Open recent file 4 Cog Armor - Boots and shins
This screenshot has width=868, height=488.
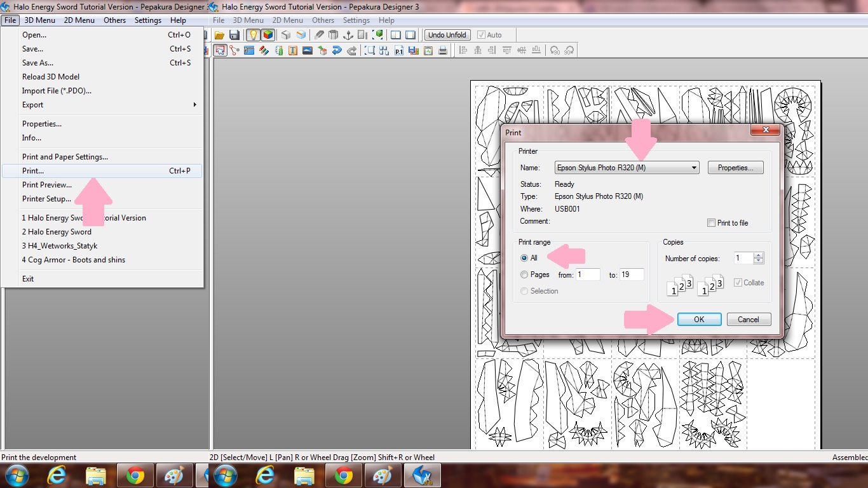(102, 260)
